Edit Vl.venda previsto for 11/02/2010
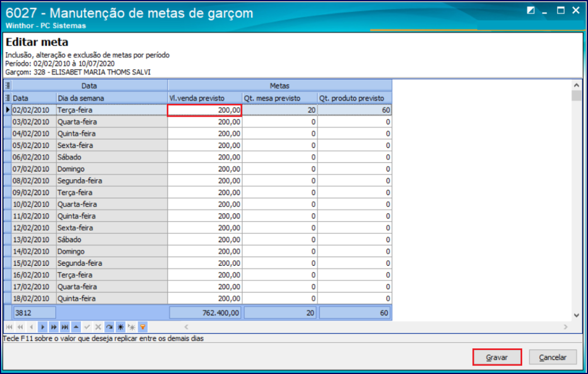Screen dimensions: 588x374 (205, 216)
